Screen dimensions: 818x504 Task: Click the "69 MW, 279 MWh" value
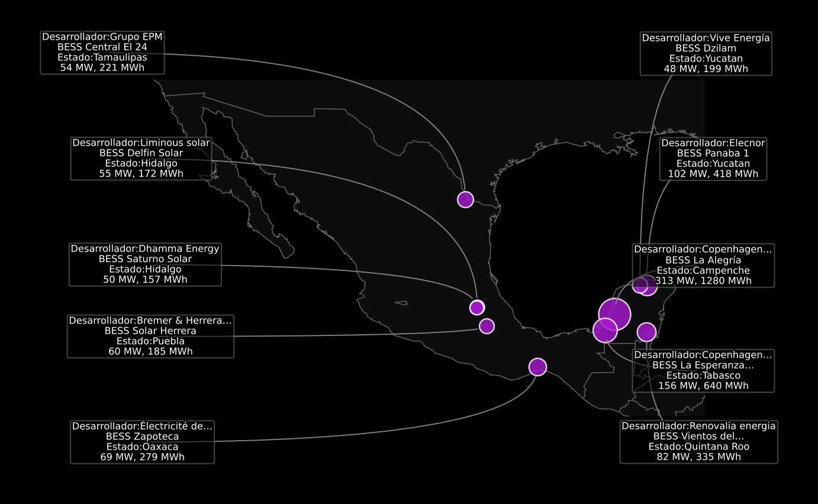tap(142, 457)
